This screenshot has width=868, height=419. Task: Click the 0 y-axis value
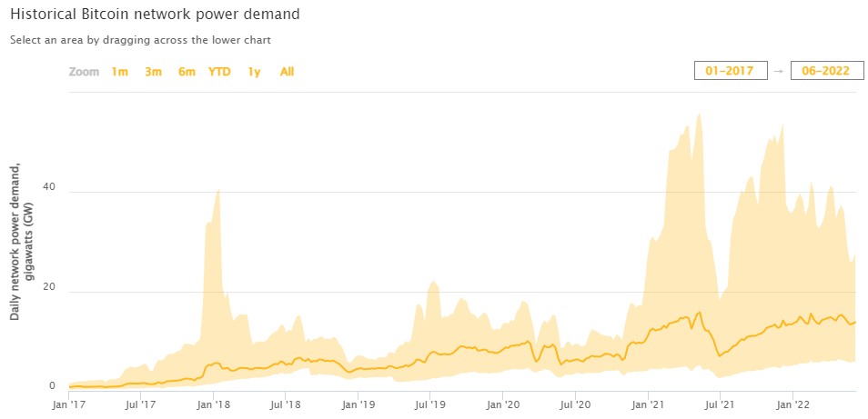point(53,386)
